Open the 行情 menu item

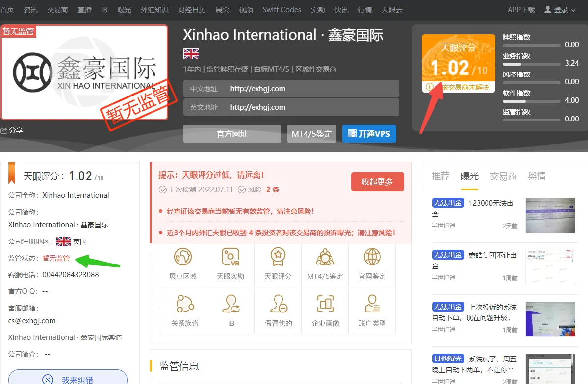pyautogui.click(x=365, y=10)
